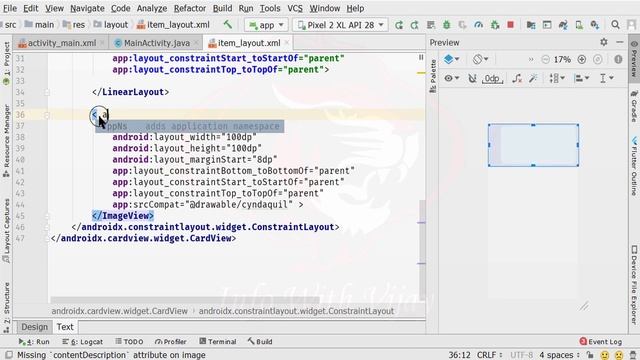
Task: Click the Sync Project with Gradle icon
Action: [x=563, y=25]
